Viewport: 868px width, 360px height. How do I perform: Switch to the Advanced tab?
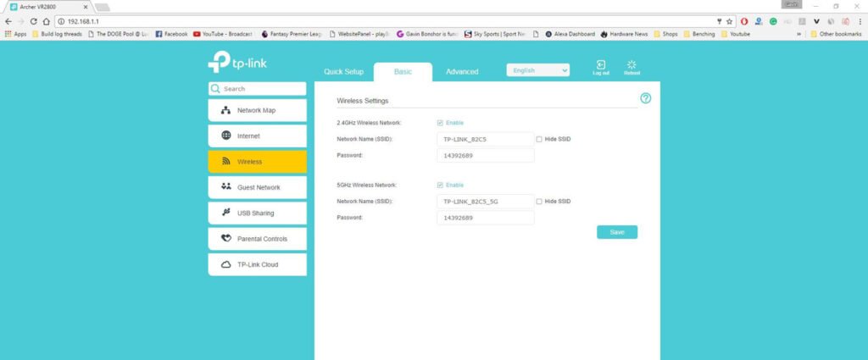pyautogui.click(x=462, y=72)
